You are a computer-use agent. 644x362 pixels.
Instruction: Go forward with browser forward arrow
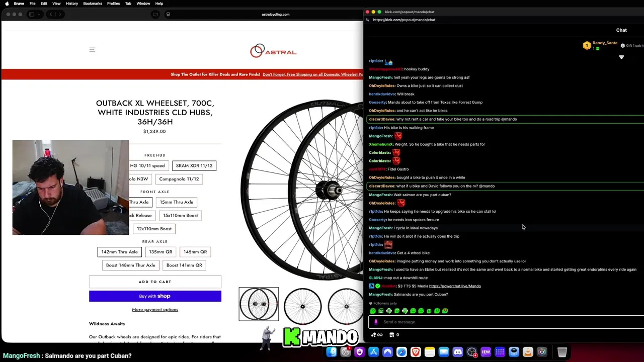pos(59,14)
